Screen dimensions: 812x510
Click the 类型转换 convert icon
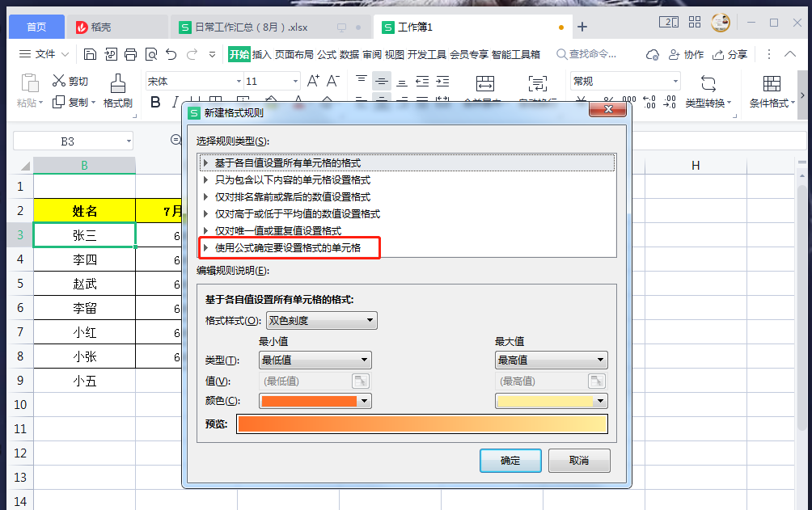click(708, 82)
